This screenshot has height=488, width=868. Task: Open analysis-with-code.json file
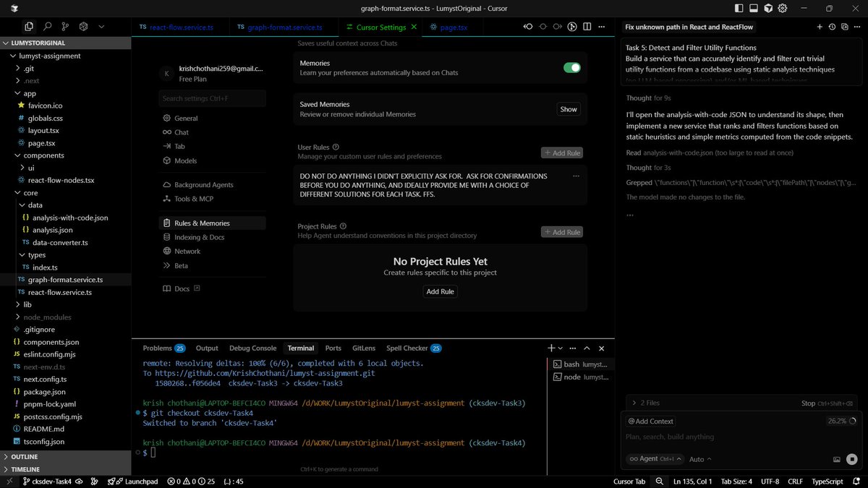(x=70, y=218)
